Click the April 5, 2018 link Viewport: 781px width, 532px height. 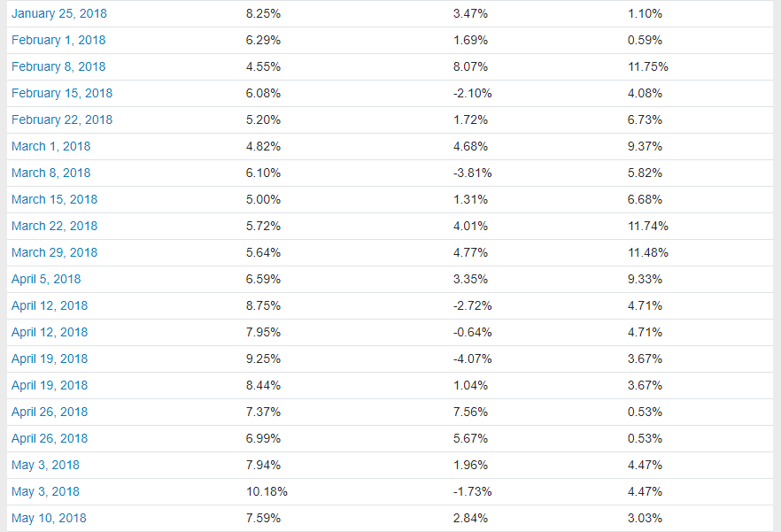46,279
